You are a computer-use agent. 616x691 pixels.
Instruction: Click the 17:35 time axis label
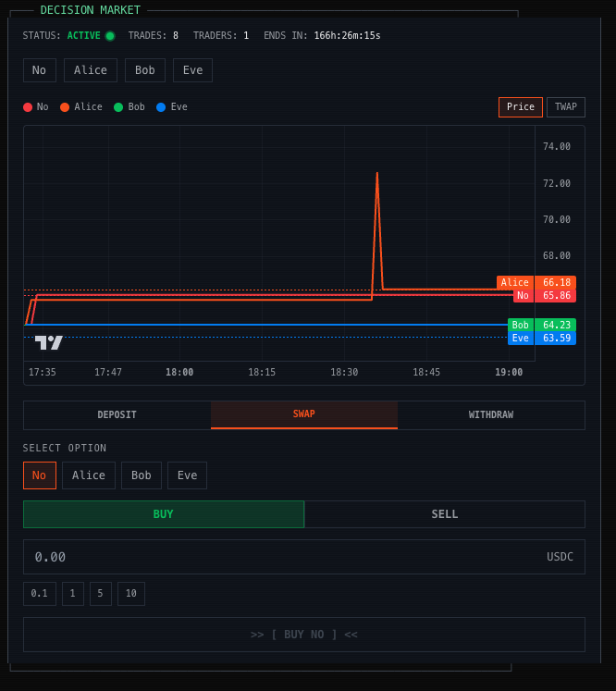tap(43, 373)
